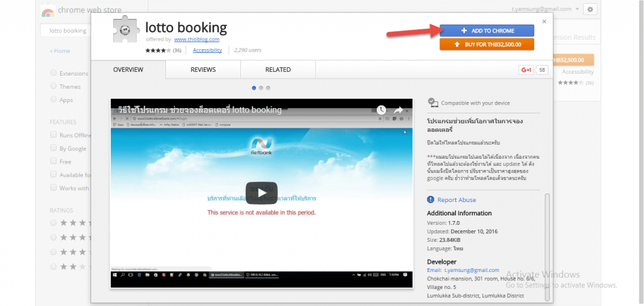644x306 pixels.
Task: Open the settings gear menu
Action: click(x=589, y=9)
